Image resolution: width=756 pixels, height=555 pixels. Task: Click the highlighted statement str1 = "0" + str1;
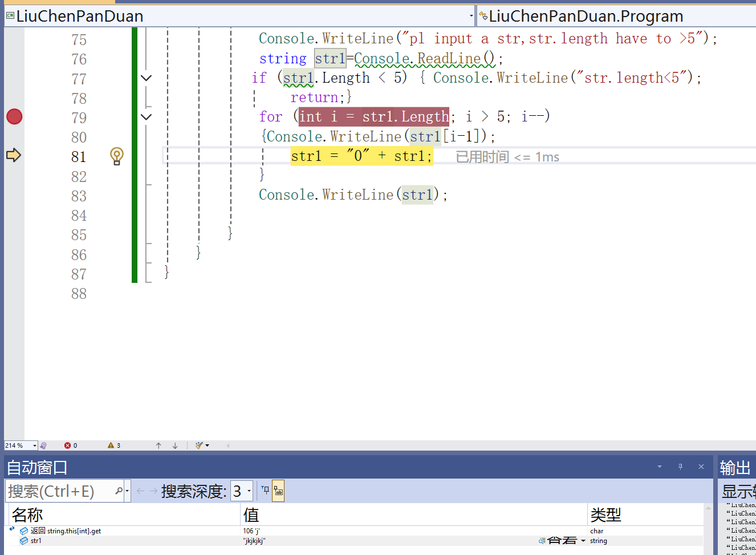362,156
